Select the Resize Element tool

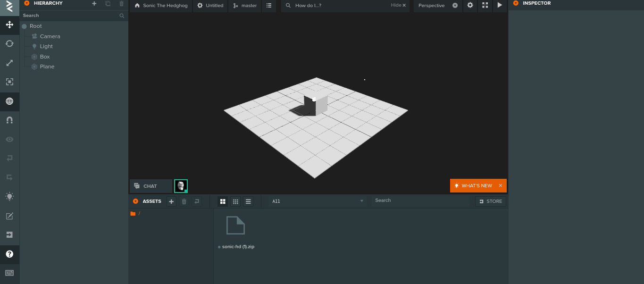pyautogui.click(x=9, y=82)
